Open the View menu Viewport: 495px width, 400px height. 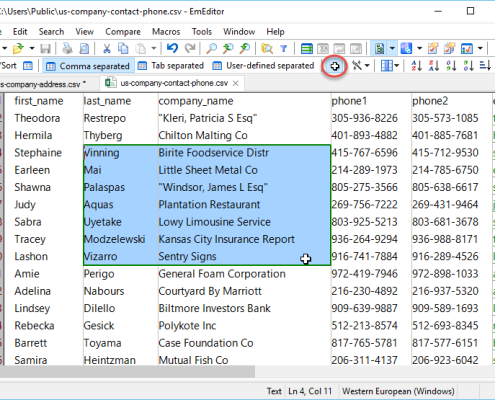84,32
